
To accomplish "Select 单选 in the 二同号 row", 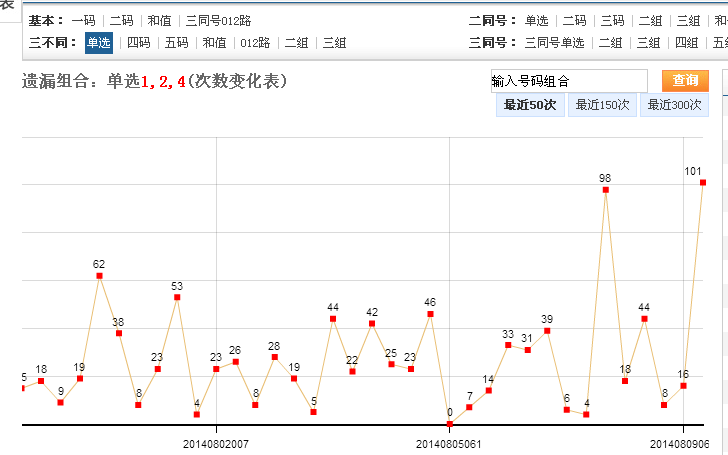I will click(x=536, y=20).
